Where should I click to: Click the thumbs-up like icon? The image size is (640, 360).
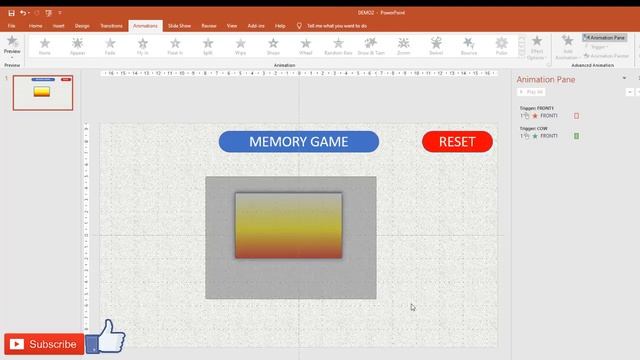[106, 337]
